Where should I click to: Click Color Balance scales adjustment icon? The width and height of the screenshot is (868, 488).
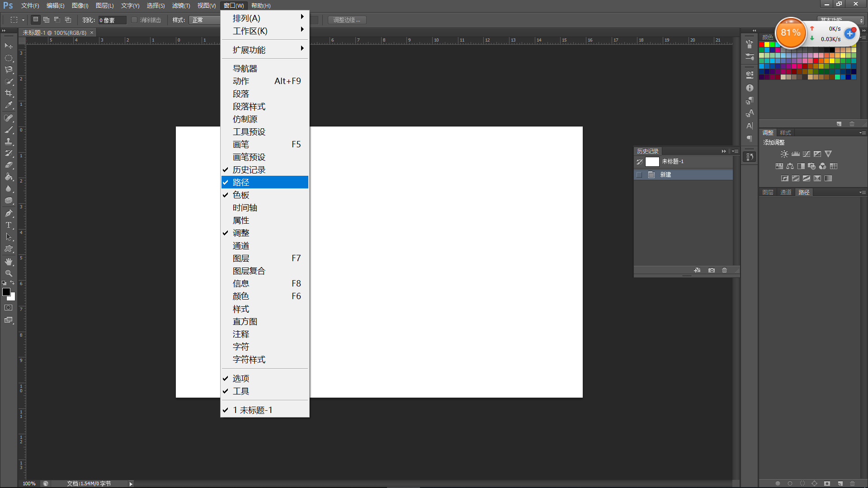[x=790, y=166]
